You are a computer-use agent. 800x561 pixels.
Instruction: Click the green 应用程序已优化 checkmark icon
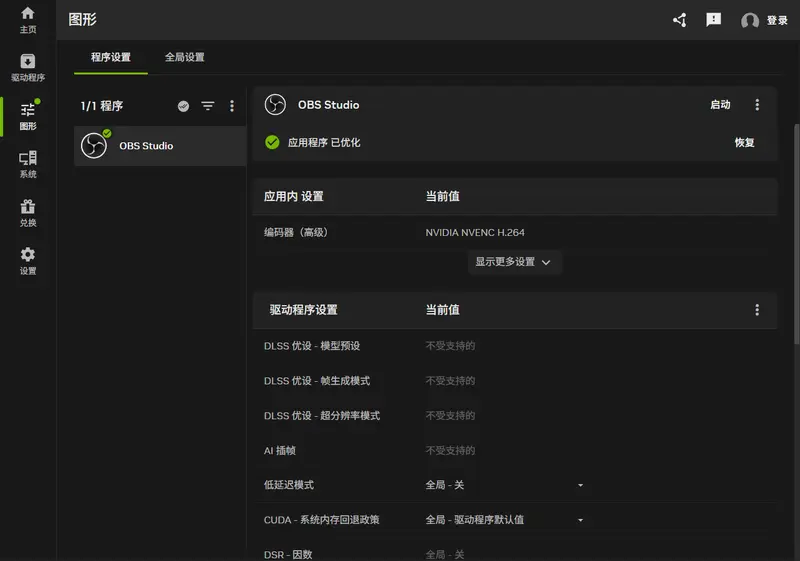point(272,142)
